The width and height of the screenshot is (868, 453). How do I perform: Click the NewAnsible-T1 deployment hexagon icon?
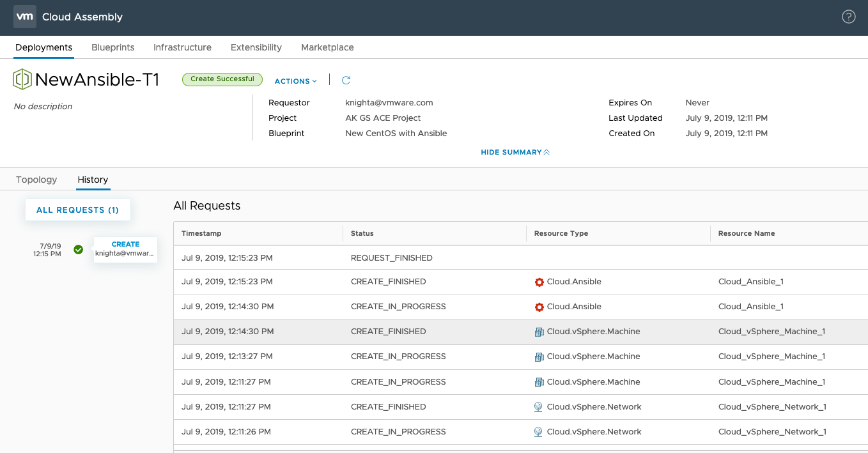[x=22, y=79]
